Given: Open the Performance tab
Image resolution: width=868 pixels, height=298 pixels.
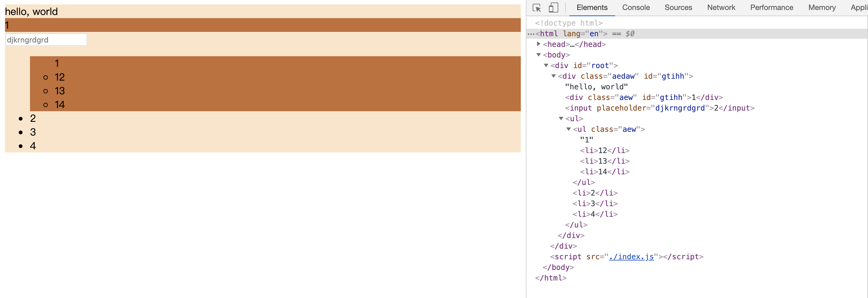Looking at the screenshot, I should click(771, 8).
